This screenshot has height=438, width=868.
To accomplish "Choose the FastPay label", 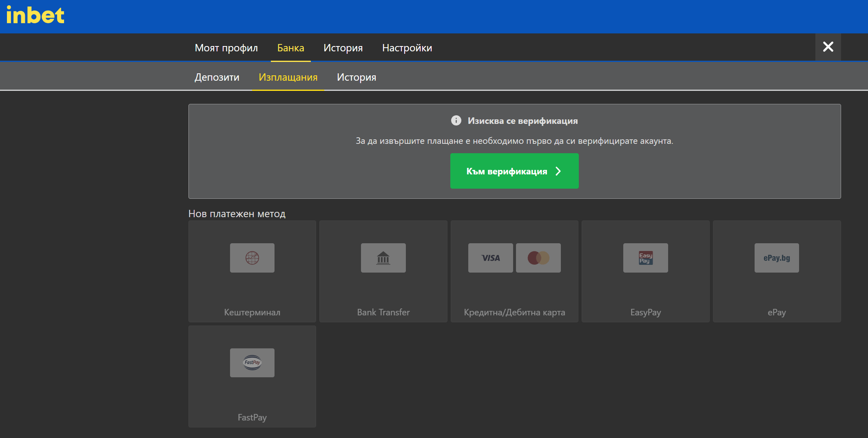I will click(x=252, y=417).
